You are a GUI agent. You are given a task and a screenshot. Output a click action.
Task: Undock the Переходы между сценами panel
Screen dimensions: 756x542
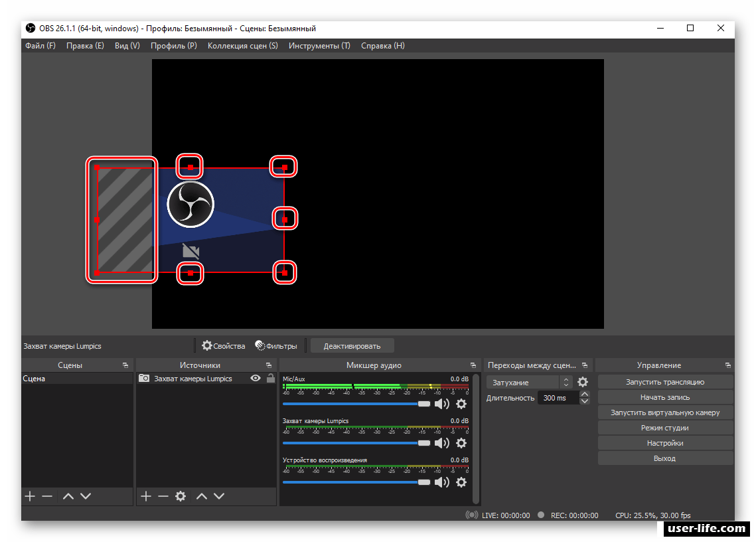point(585,365)
